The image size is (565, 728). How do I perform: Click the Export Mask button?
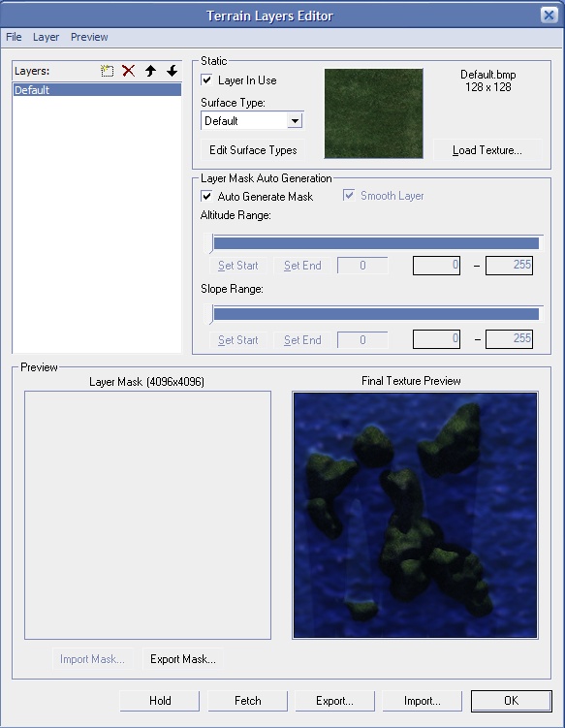click(183, 659)
